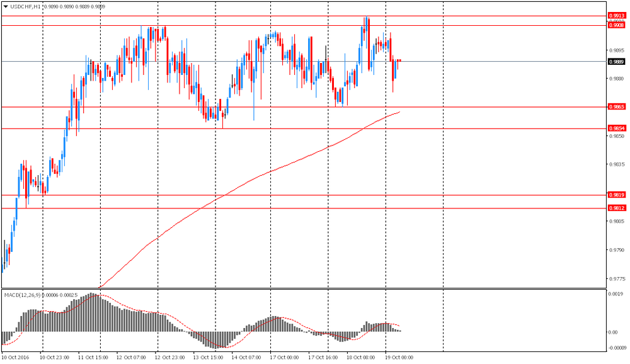Click the 18 Oct 08:00 time label
The image size is (630, 364).
[361, 357]
